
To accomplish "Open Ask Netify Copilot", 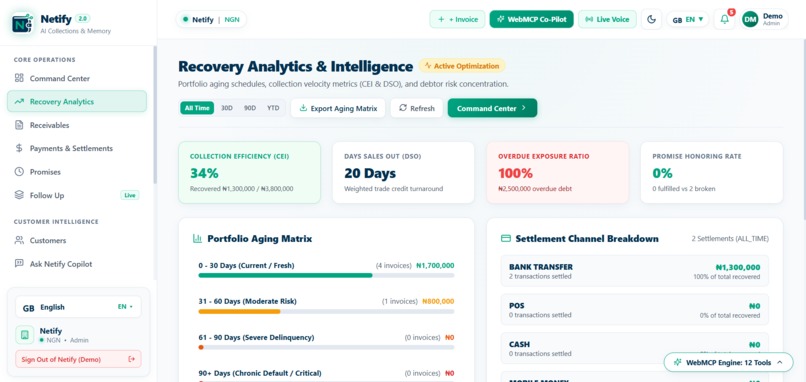I will [77, 264].
